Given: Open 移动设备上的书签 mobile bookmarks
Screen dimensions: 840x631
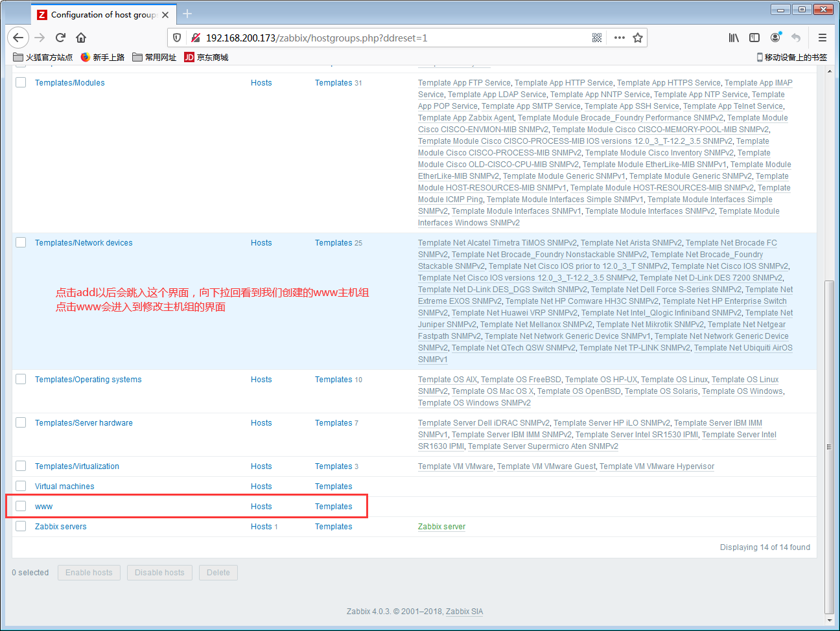Looking at the screenshot, I should [x=792, y=57].
